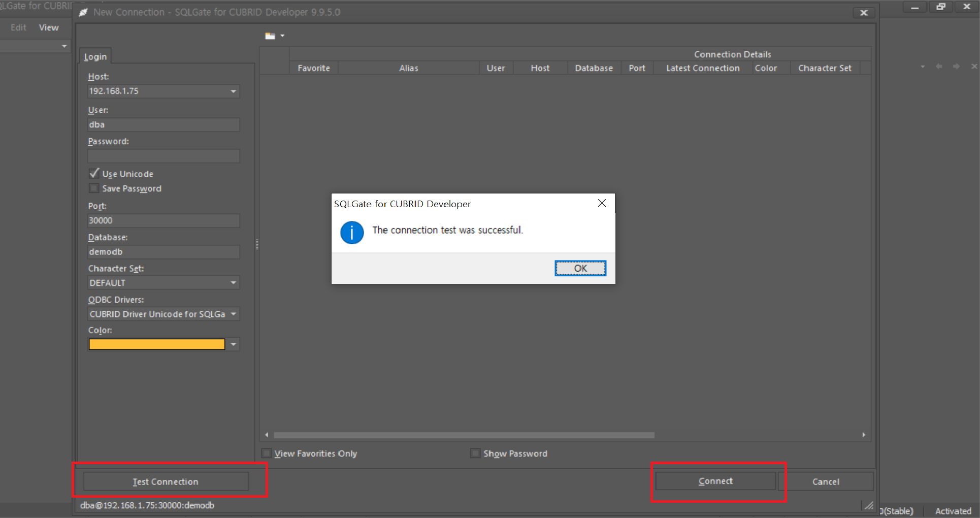Screen dimensions: 980x518
Task: Click left arrow of horizontal scrollbar
Action: pos(267,435)
